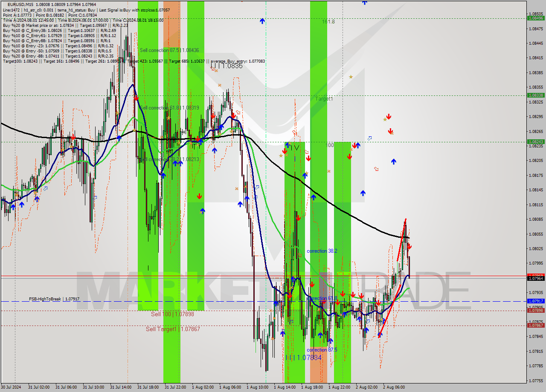The height and width of the screenshot is (392, 546).
Task: Click the green 1.08243 price tag
Action: pyautogui.click(x=536, y=142)
